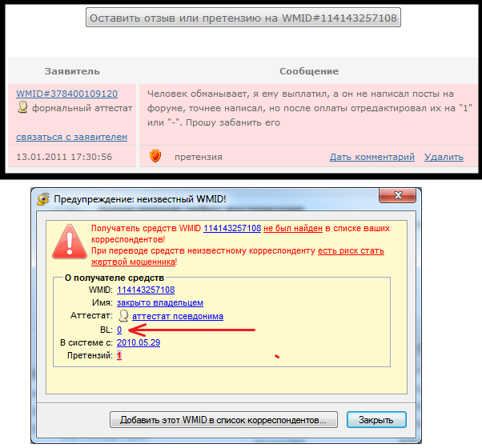Click the 'Закрыть' button
This screenshot has height=448, width=482.
(376, 420)
